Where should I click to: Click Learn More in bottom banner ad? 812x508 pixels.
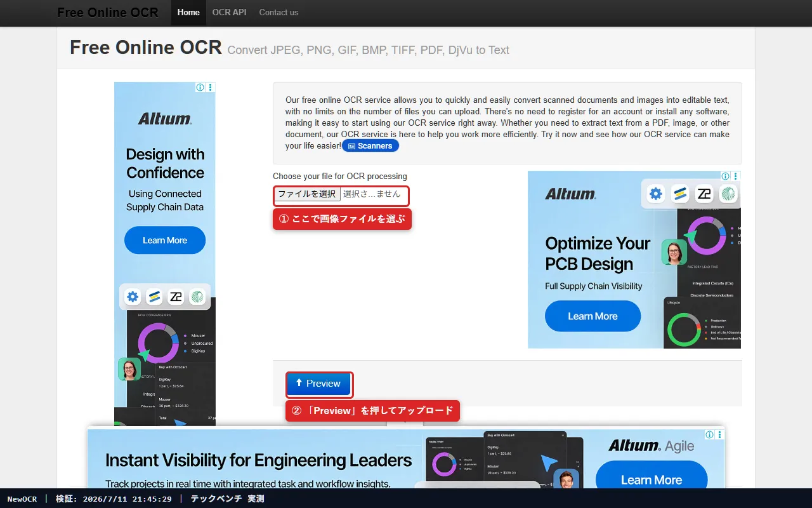pyautogui.click(x=652, y=479)
